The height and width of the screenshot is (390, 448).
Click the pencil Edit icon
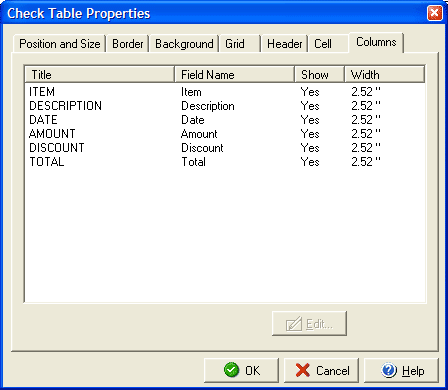coord(294,324)
